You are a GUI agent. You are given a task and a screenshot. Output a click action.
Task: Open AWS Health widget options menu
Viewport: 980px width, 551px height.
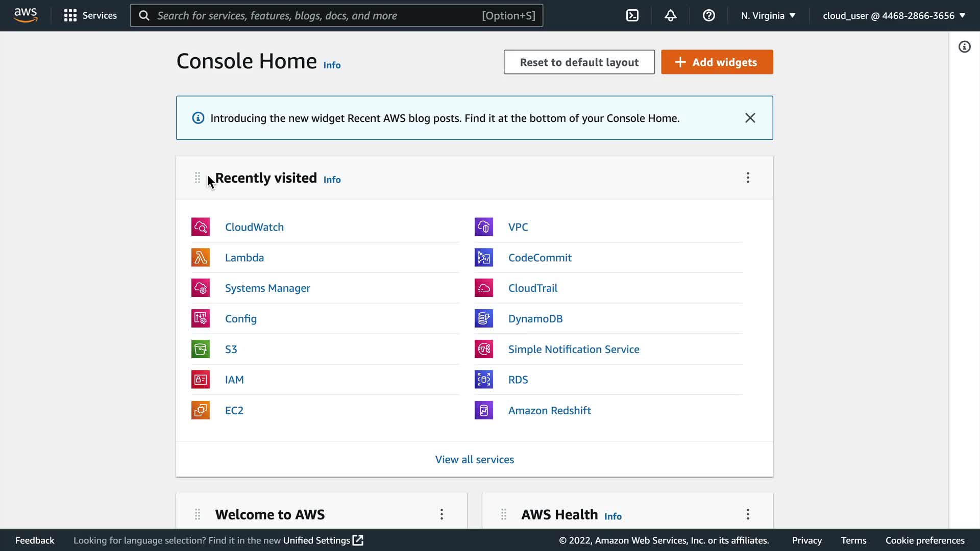(748, 514)
